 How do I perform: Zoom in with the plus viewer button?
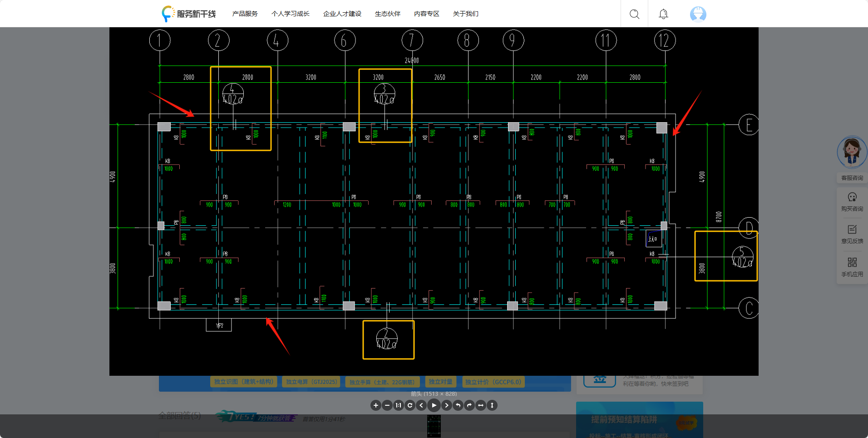coord(376,405)
